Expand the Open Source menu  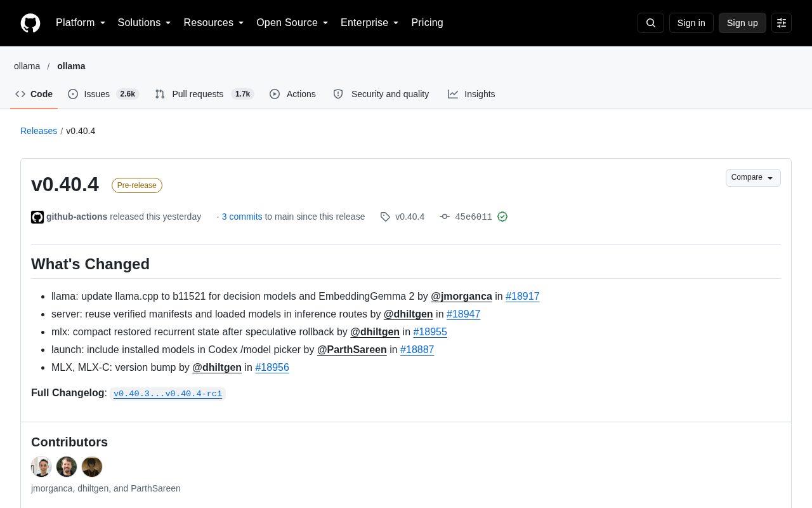coord(292,23)
